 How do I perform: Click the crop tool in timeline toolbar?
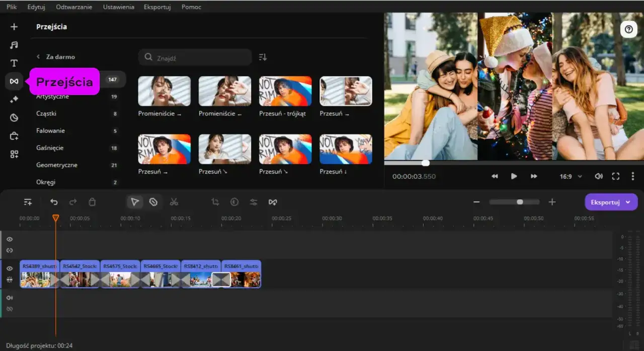coord(215,202)
